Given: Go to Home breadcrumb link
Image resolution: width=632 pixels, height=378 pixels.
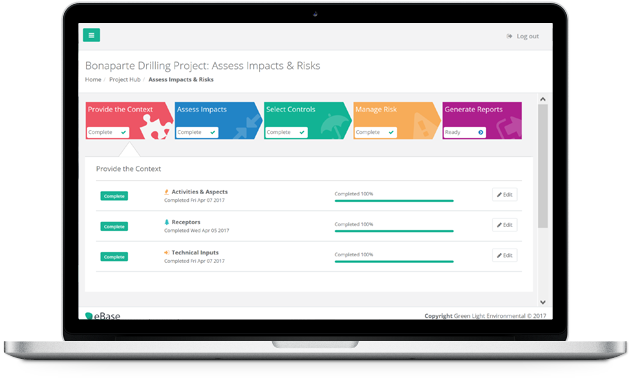Looking at the screenshot, I should 93,80.
